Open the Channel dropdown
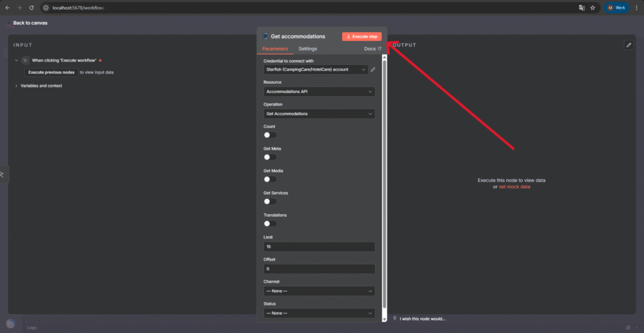This screenshot has height=333, width=644. point(319,291)
